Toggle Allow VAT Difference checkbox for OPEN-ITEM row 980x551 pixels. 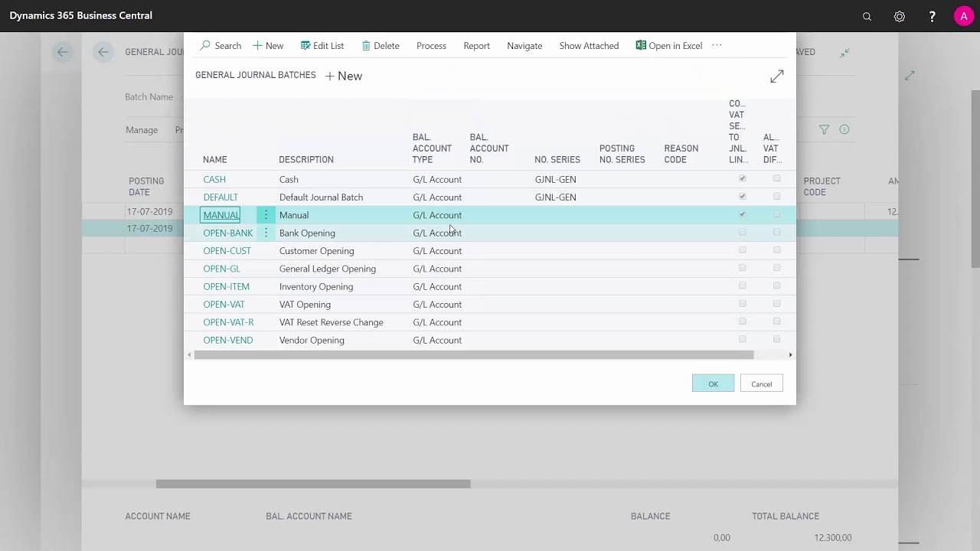tap(776, 286)
